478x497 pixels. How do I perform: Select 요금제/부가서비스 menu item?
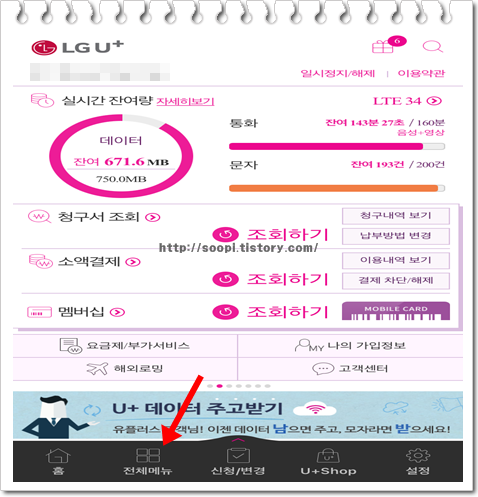pos(125,346)
